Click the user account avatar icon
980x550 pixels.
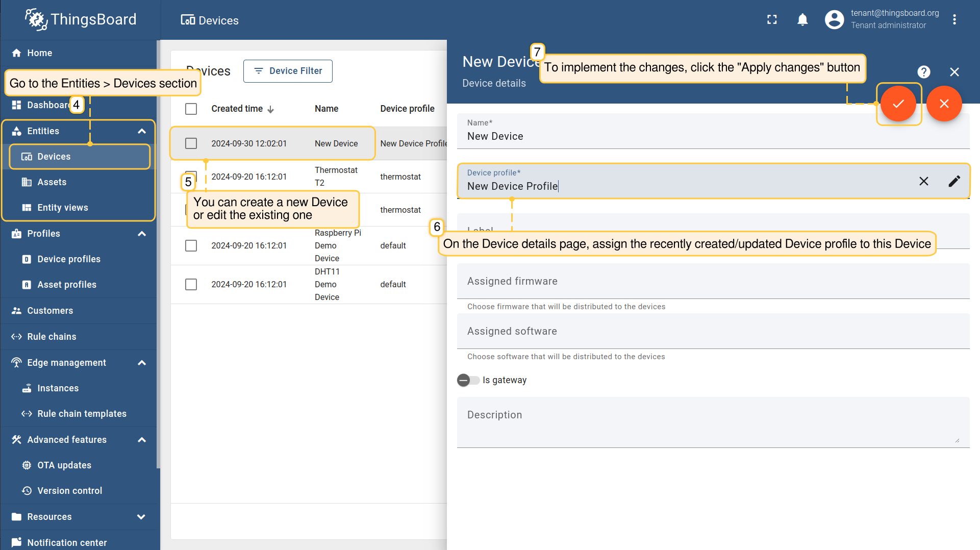(834, 20)
